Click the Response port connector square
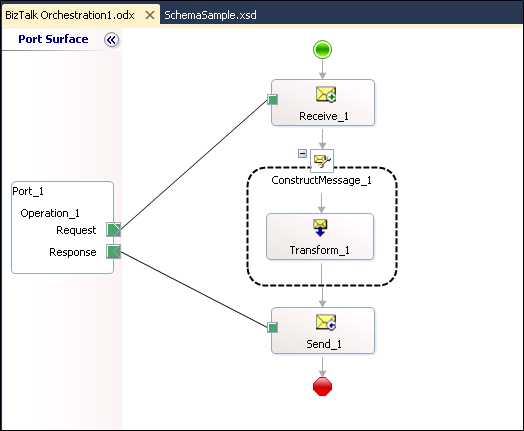524x431 pixels. 113,251
